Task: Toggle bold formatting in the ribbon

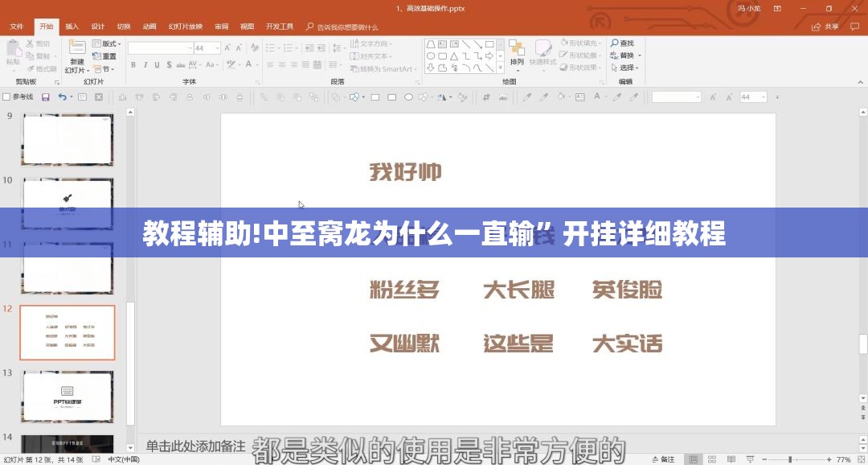Action: click(x=133, y=65)
